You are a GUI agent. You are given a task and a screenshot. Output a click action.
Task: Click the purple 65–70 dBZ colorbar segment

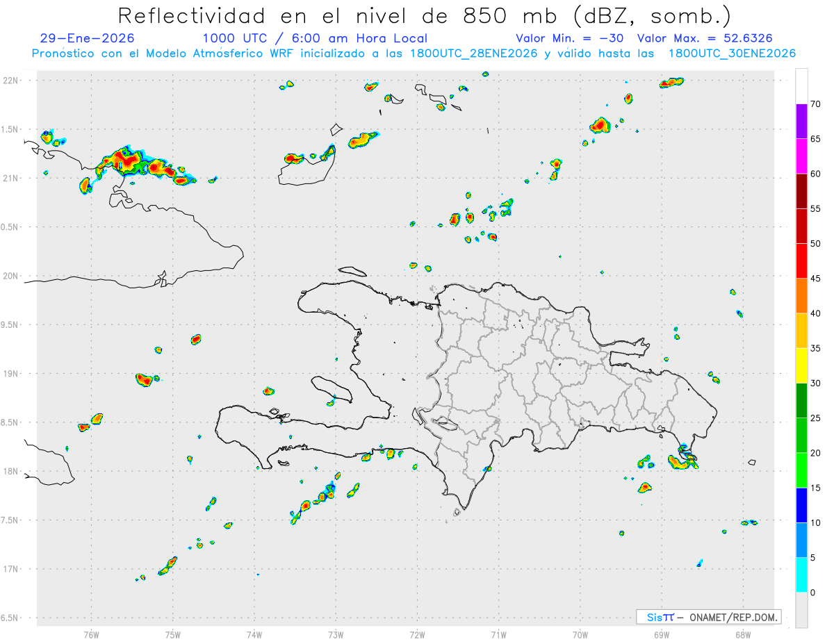tap(801, 122)
